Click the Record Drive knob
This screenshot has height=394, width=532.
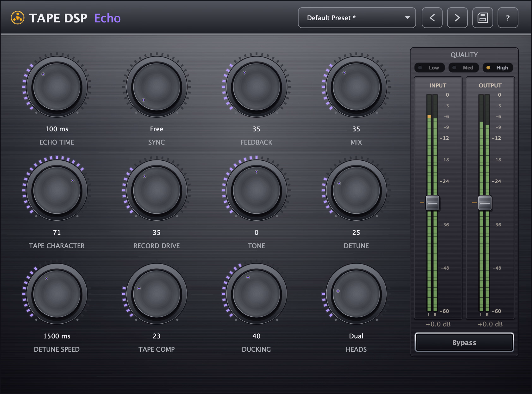tap(157, 190)
